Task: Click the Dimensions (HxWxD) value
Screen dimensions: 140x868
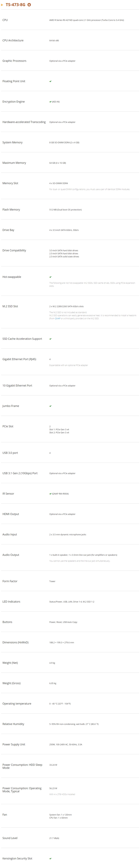Action: [62, 642]
